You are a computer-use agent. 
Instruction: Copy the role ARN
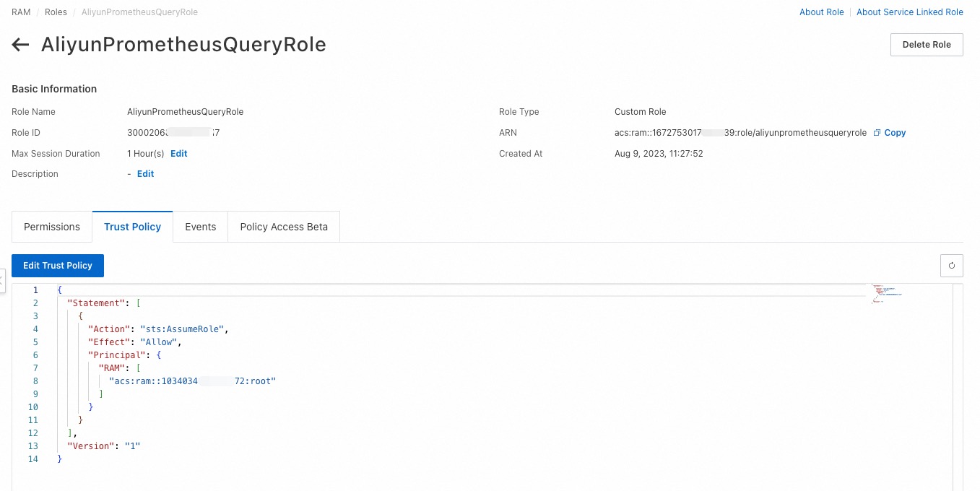pos(895,133)
